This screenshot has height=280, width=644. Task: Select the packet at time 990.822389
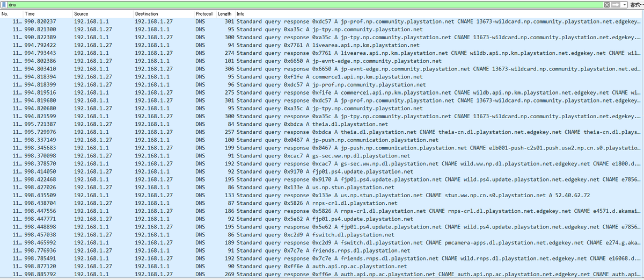coord(320,37)
